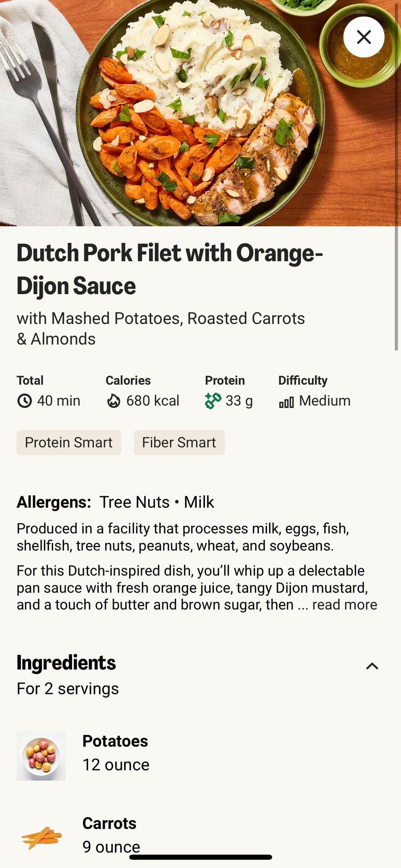The image size is (401, 868).
Task: Click the flame calories icon
Action: (x=114, y=401)
